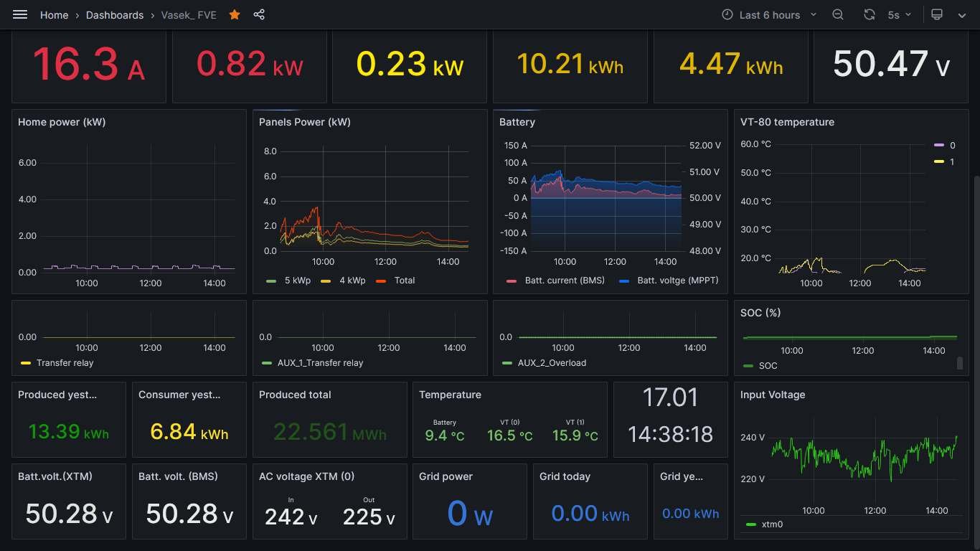Toggle Batt. current (BMS) legend series
Viewport: 980px width, 551px height.
tap(564, 281)
